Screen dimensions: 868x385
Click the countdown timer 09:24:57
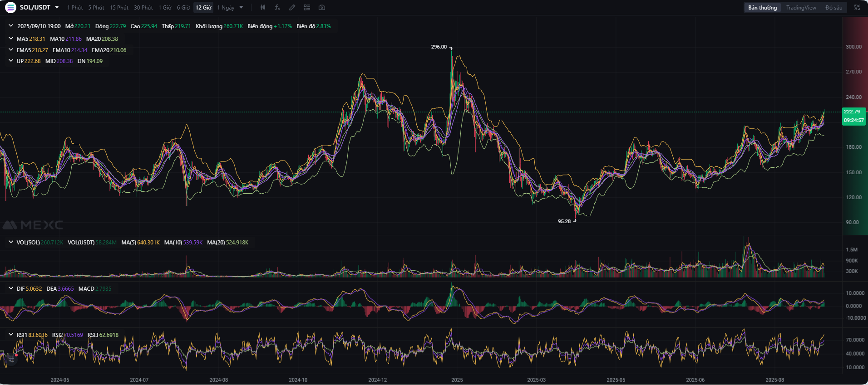(854, 120)
